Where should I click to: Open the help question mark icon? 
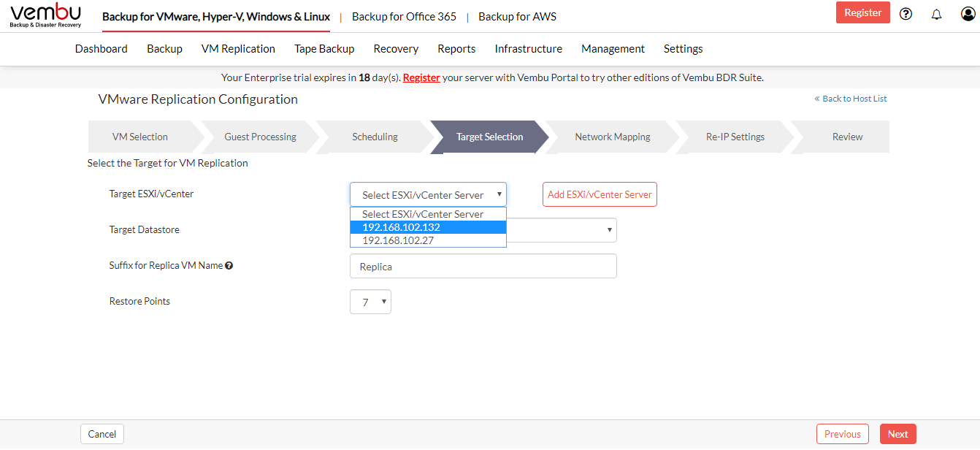(906, 13)
